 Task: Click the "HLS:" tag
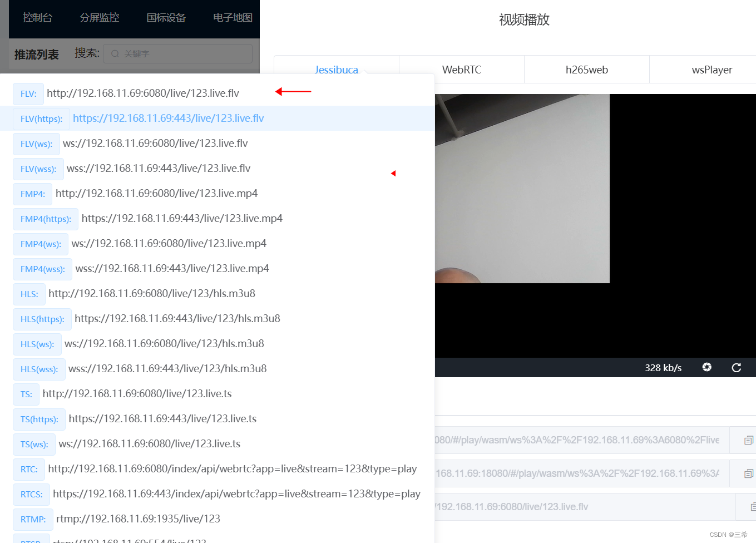(29, 294)
